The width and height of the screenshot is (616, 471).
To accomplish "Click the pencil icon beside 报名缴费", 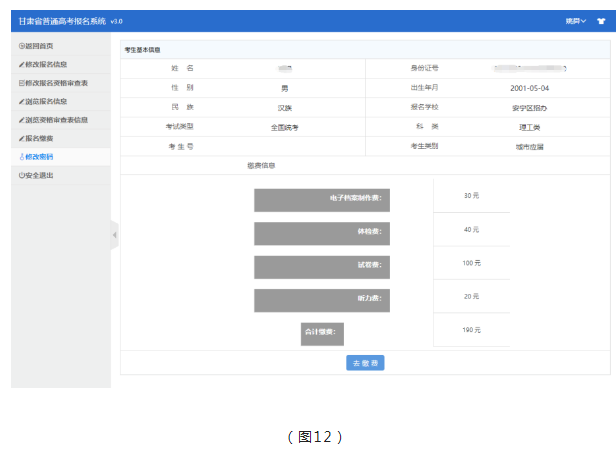I will point(21,138).
